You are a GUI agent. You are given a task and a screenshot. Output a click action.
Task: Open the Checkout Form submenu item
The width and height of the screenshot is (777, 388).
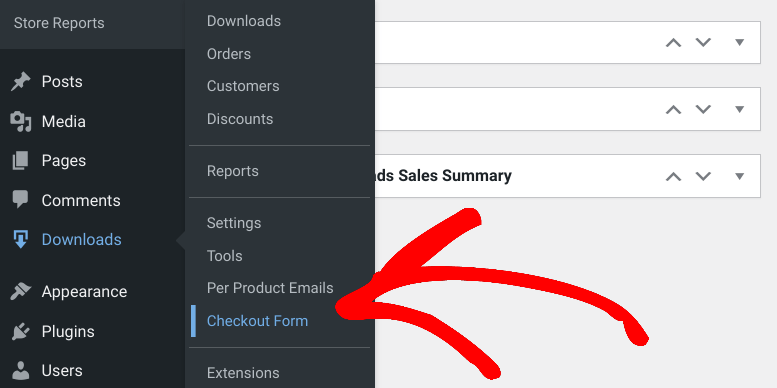point(257,321)
